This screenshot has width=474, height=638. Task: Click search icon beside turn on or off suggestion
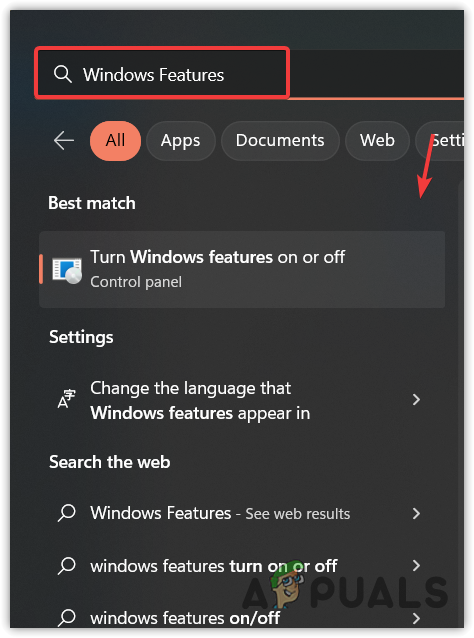(67, 565)
